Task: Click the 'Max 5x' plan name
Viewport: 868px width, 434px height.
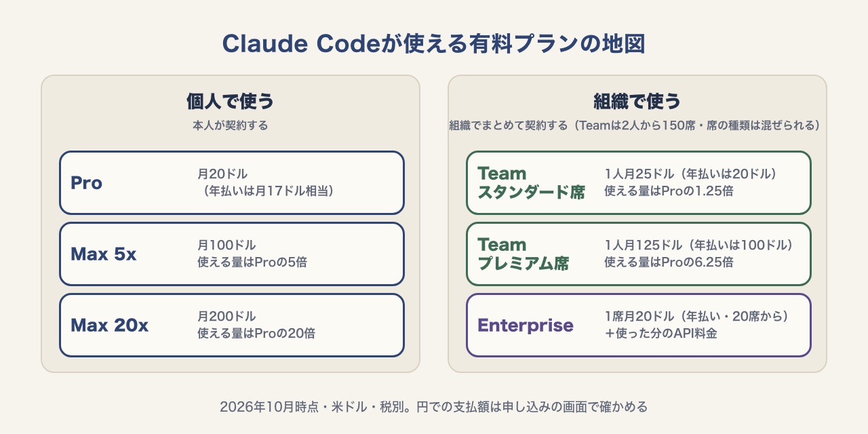Action: point(104,254)
